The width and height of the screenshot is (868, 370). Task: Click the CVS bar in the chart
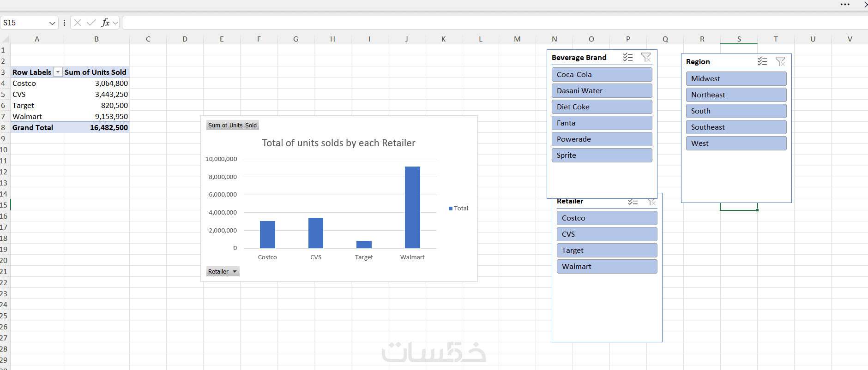[x=316, y=233]
